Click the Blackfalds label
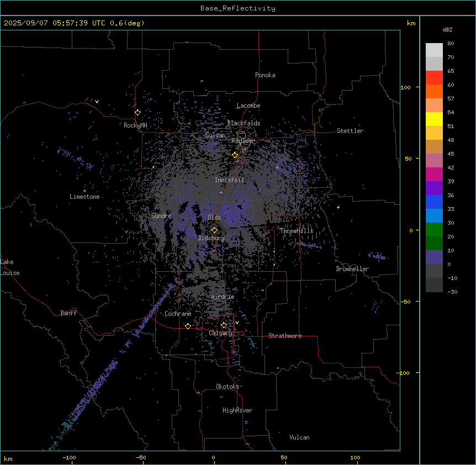The image size is (476, 465). click(244, 123)
